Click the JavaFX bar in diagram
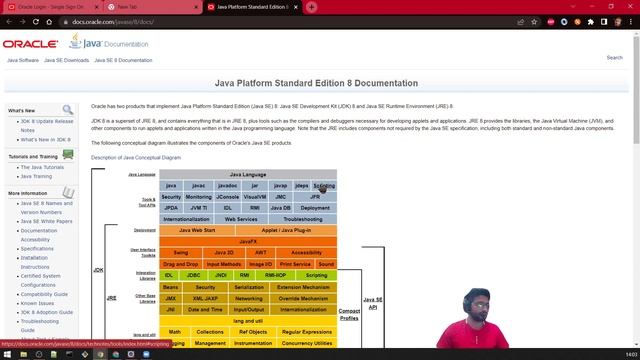 pyautogui.click(x=248, y=242)
